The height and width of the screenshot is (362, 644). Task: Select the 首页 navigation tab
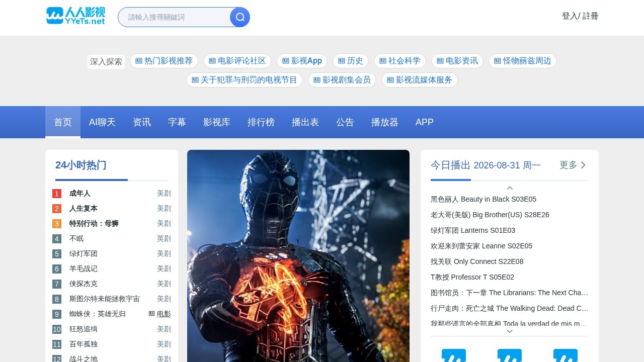63,122
